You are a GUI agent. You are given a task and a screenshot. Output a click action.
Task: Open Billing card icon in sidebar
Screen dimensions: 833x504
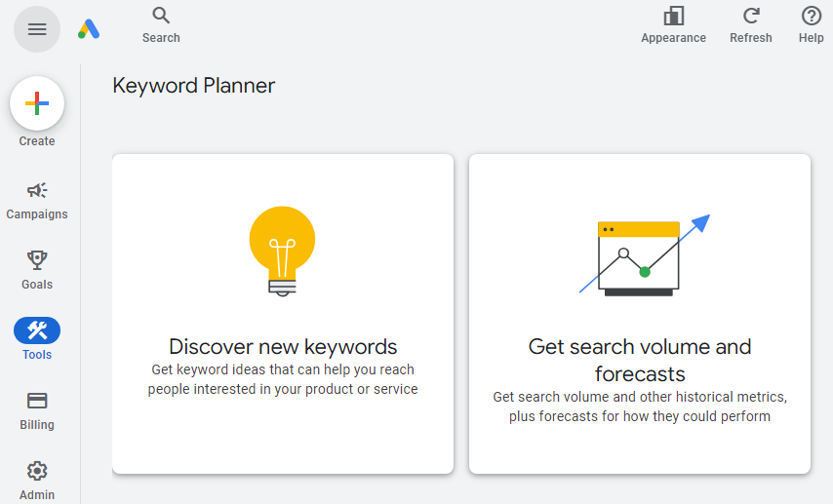[37, 401]
